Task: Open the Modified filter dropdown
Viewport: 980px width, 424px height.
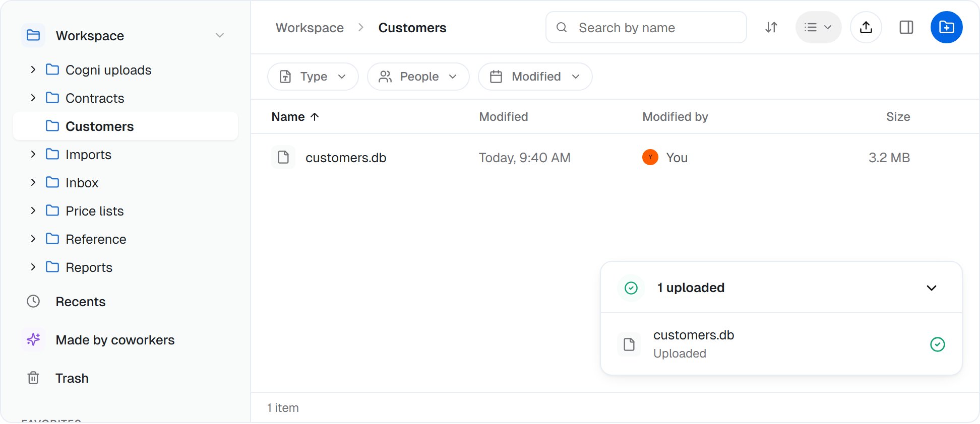Action: (535, 77)
